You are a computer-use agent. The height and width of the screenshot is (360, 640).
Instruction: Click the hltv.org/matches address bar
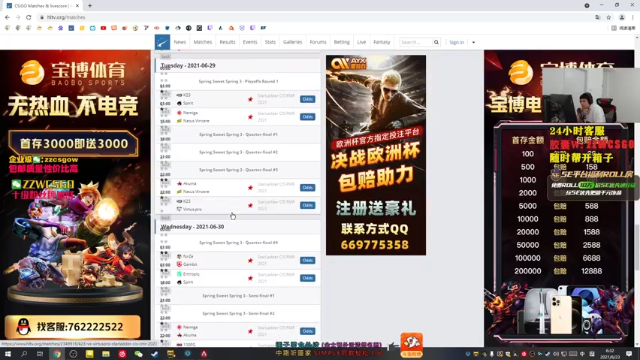(x=65, y=17)
